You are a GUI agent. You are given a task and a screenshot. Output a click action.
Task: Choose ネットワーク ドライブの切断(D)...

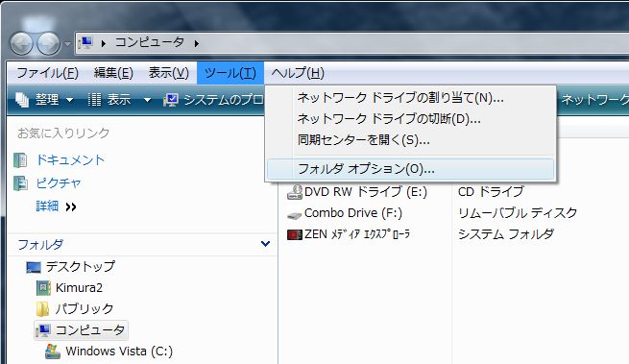[410, 119]
